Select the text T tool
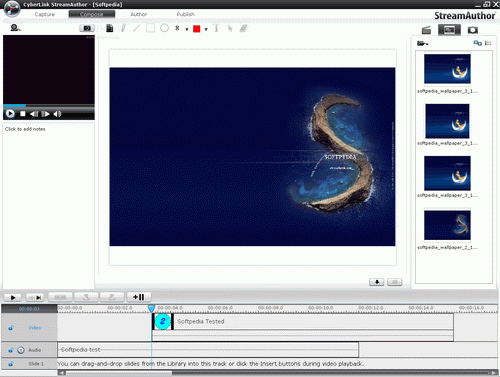The width and height of the screenshot is (500, 377). coord(216,29)
